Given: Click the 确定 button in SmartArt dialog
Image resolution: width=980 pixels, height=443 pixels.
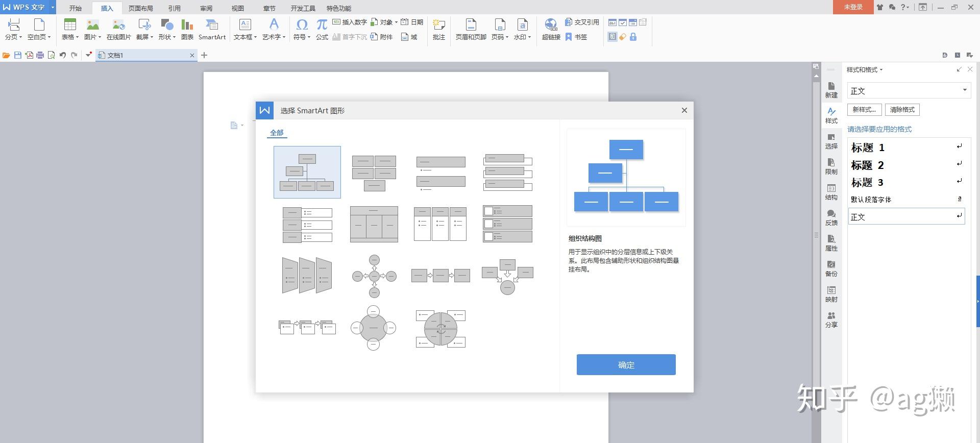Looking at the screenshot, I should click(x=626, y=365).
